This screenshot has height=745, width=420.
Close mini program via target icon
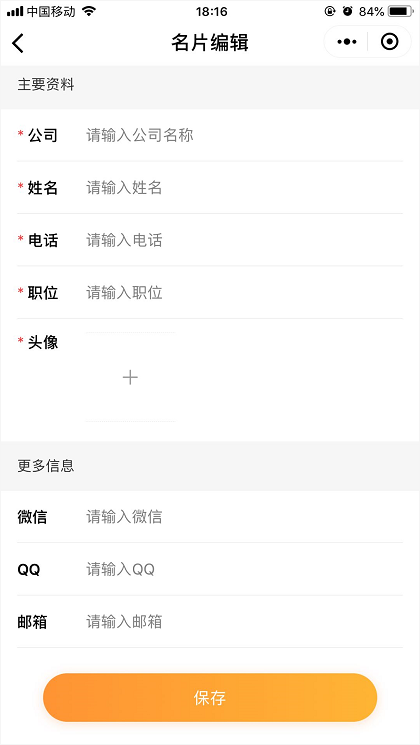(390, 42)
